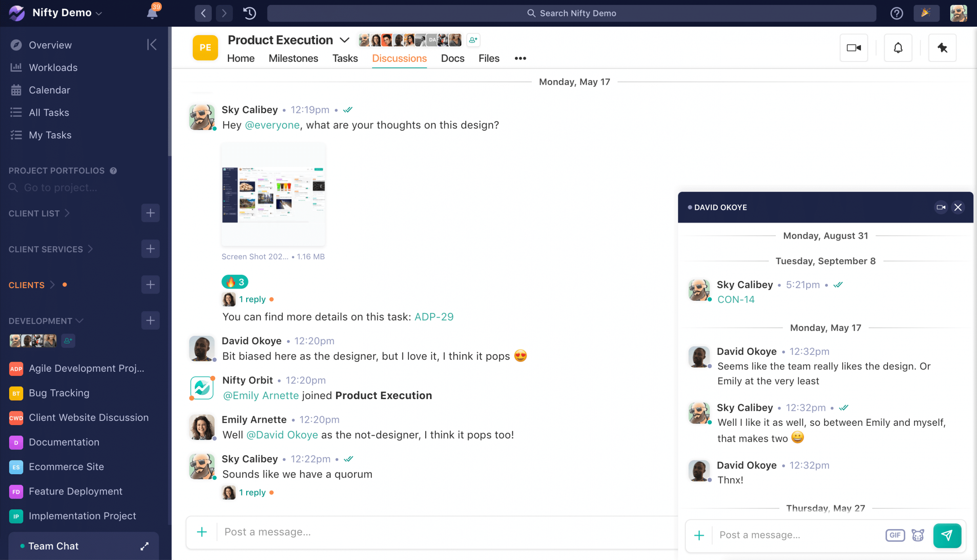977x560 pixels.
Task: Switch to the Milestones tab
Action: point(294,58)
